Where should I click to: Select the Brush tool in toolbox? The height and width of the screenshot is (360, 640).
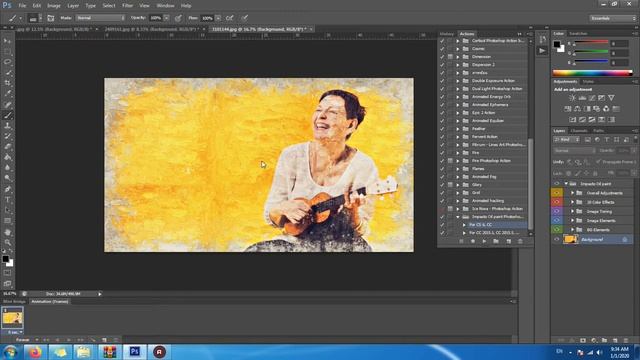coord(7,115)
